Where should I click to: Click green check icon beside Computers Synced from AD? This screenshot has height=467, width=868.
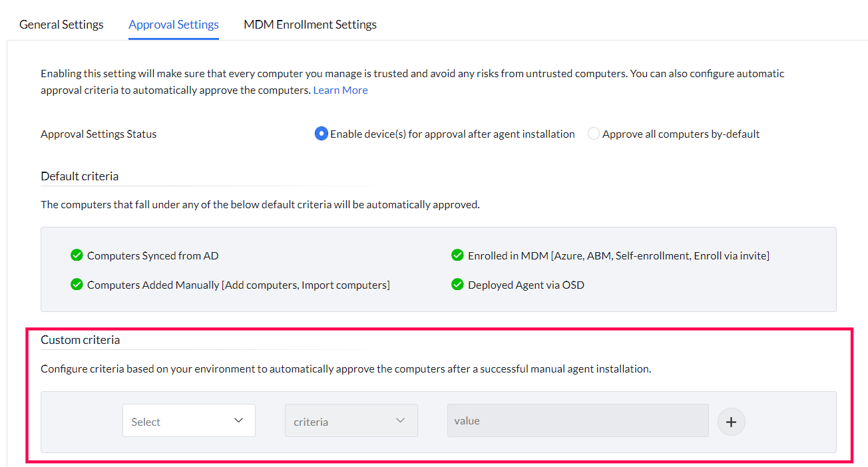click(77, 255)
